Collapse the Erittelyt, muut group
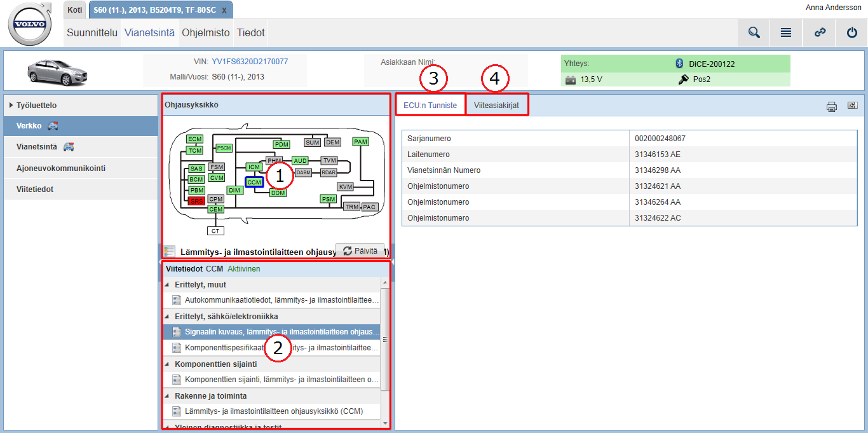868x433 pixels. pyautogui.click(x=168, y=285)
